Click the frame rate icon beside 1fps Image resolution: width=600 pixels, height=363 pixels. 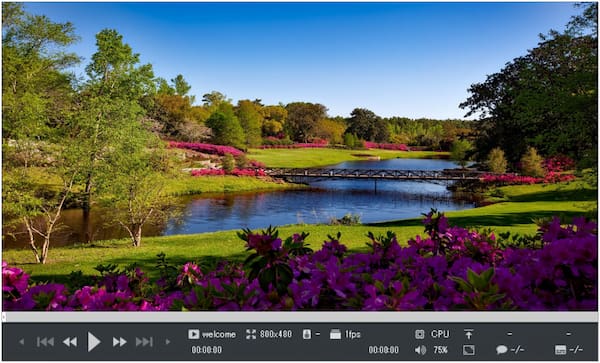335,334
